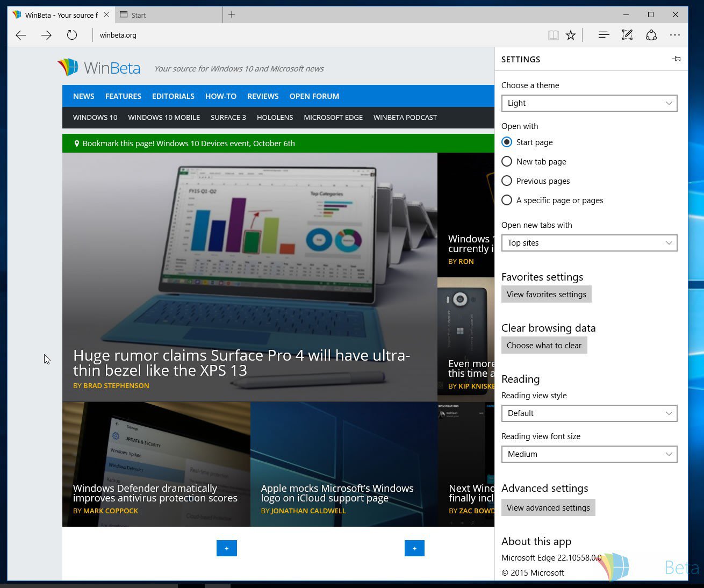The width and height of the screenshot is (704, 588).
Task: Open Apple mocks Microsoft's Windows logo article
Action: (x=337, y=493)
